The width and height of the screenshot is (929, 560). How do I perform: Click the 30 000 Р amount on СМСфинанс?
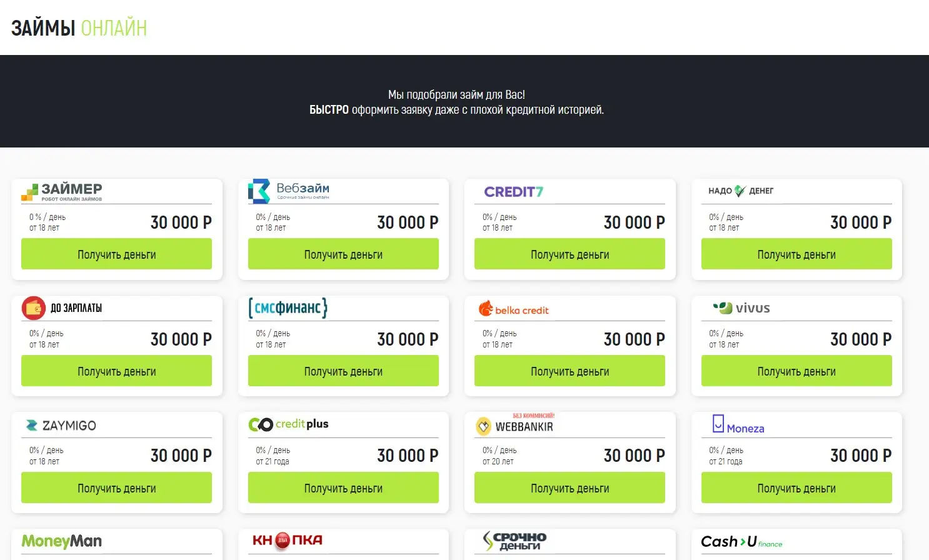408,339
